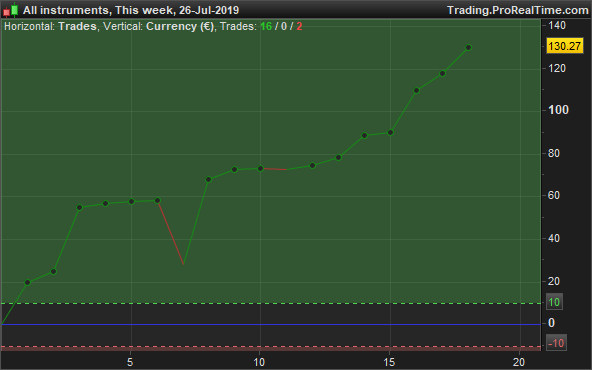The width and height of the screenshot is (592, 370).
Task: Click the neutral trades count 0
Action: click(284, 26)
